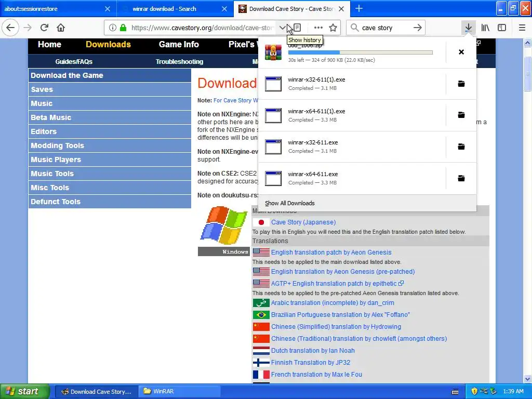Click the site information icon in address bar
Image resolution: width=532 pixels, height=399 pixels.
[x=113, y=28]
